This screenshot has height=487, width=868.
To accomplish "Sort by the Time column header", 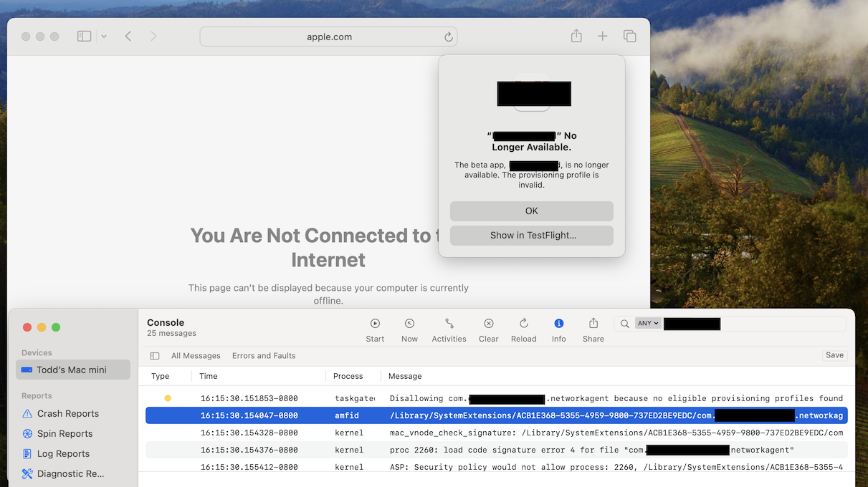I will click(x=209, y=376).
